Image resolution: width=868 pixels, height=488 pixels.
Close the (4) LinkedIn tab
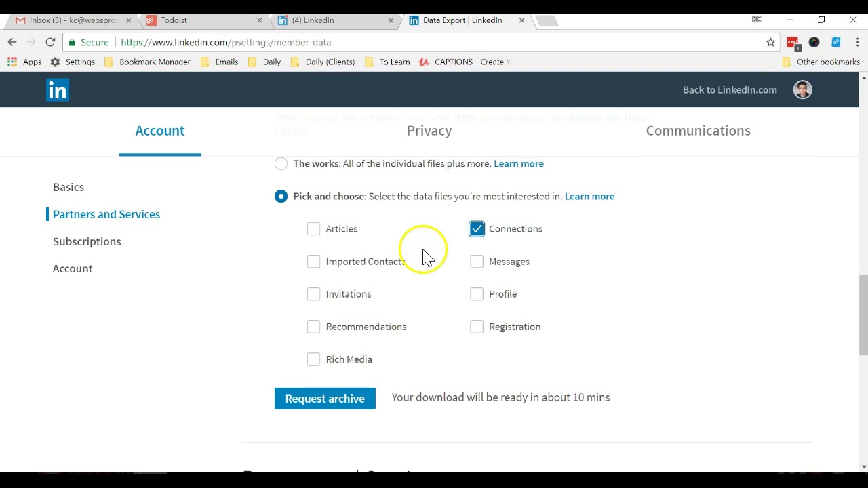pyautogui.click(x=391, y=20)
